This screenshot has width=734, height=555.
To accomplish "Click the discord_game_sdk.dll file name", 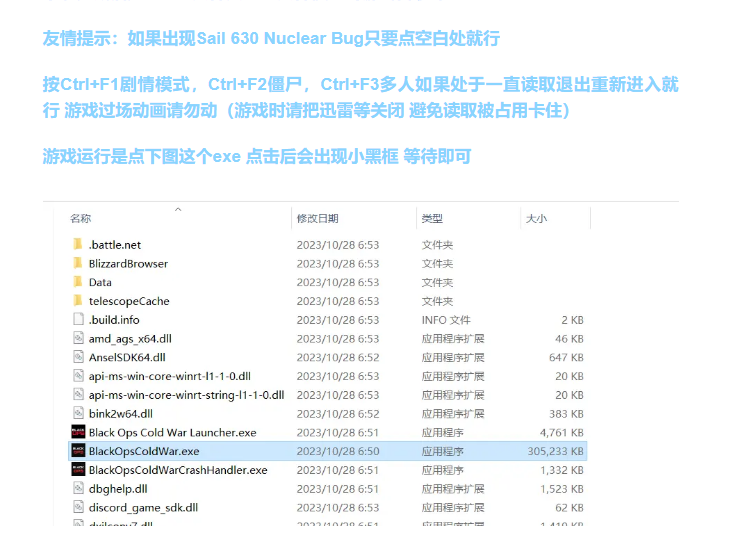I will (143, 508).
